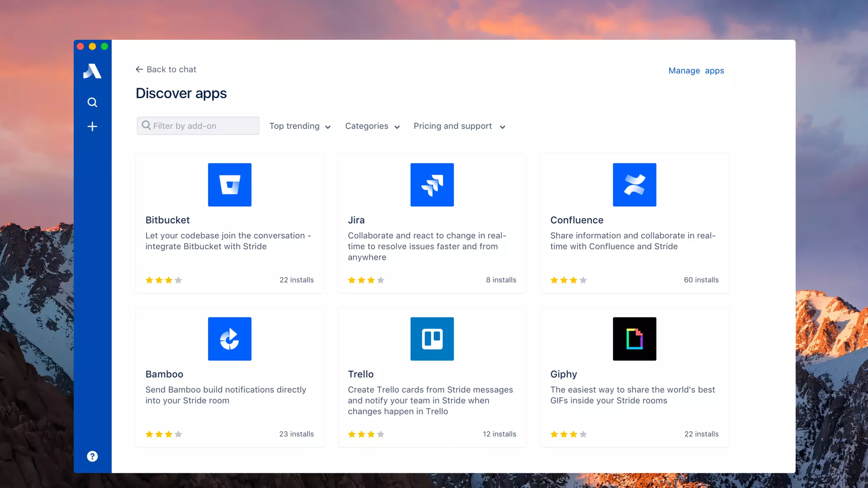Image resolution: width=868 pixels, height=488 pixels.
Task: Click the Bamboo star rating
Action: [x=164, y=434]
